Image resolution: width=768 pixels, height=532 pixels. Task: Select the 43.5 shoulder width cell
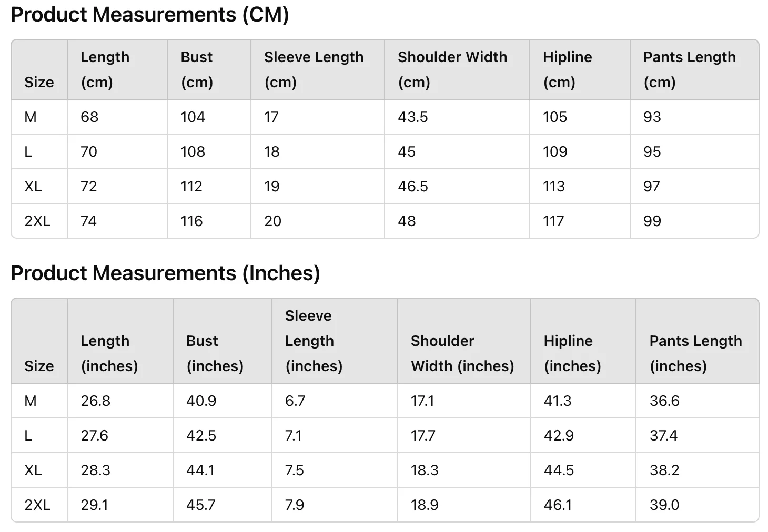(x=457, y=117)
